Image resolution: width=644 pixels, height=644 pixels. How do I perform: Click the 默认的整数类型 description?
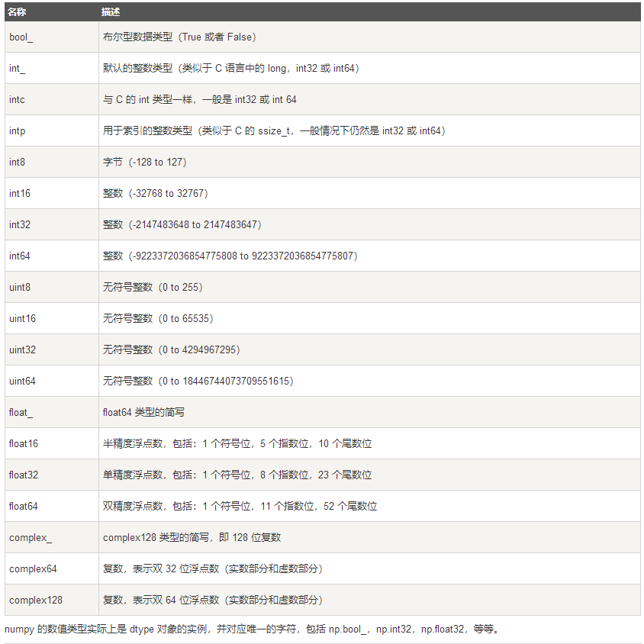pos(231,68)
